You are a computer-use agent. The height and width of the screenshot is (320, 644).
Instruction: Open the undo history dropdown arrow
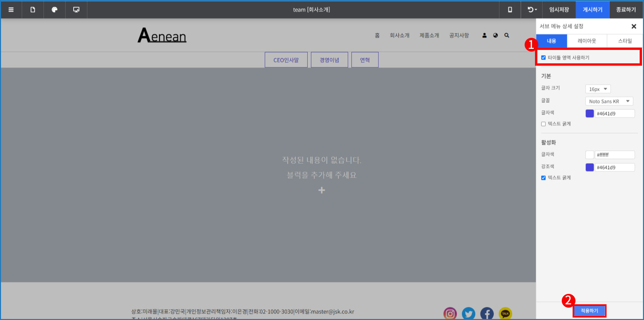(x=536, y=10)
